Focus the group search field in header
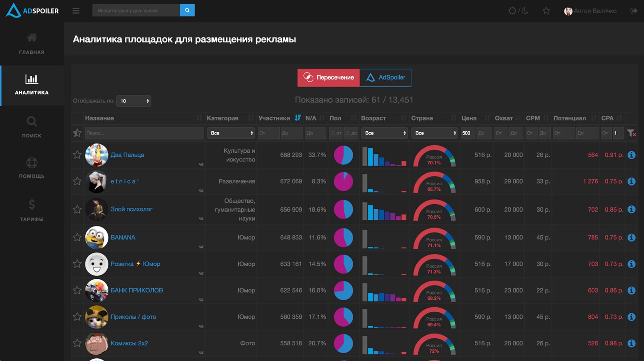This screenshot has height=361, width=644. 136,10
